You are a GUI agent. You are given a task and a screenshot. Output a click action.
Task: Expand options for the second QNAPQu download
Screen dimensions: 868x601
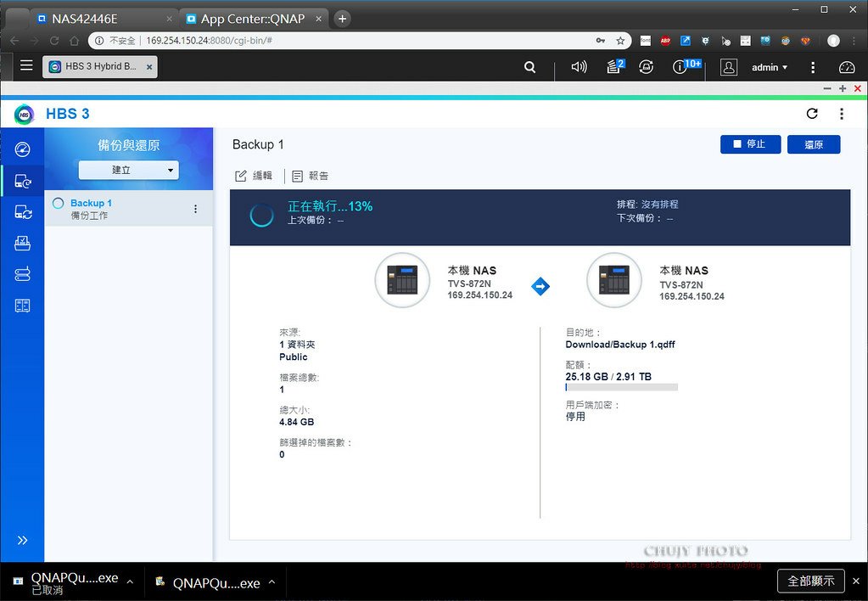coord(272,581)
